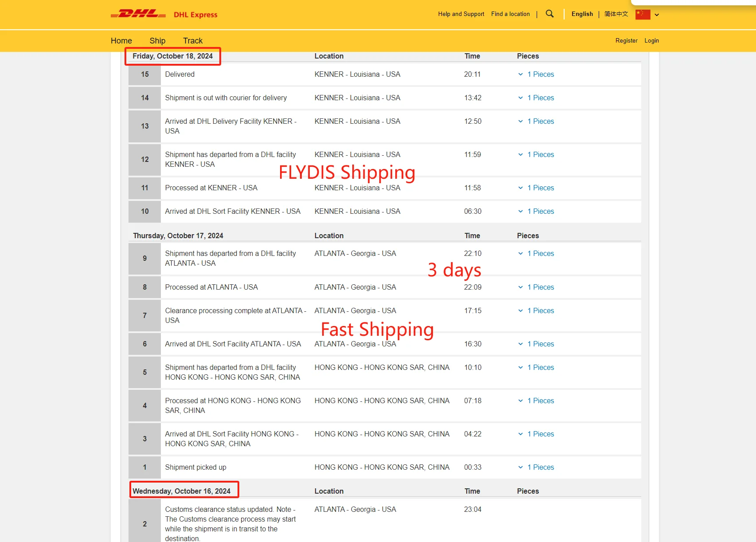This screenshot has width=756, height=542.
Task: Expand pieces chevron for Delivered row
Action: pos(521,75)
